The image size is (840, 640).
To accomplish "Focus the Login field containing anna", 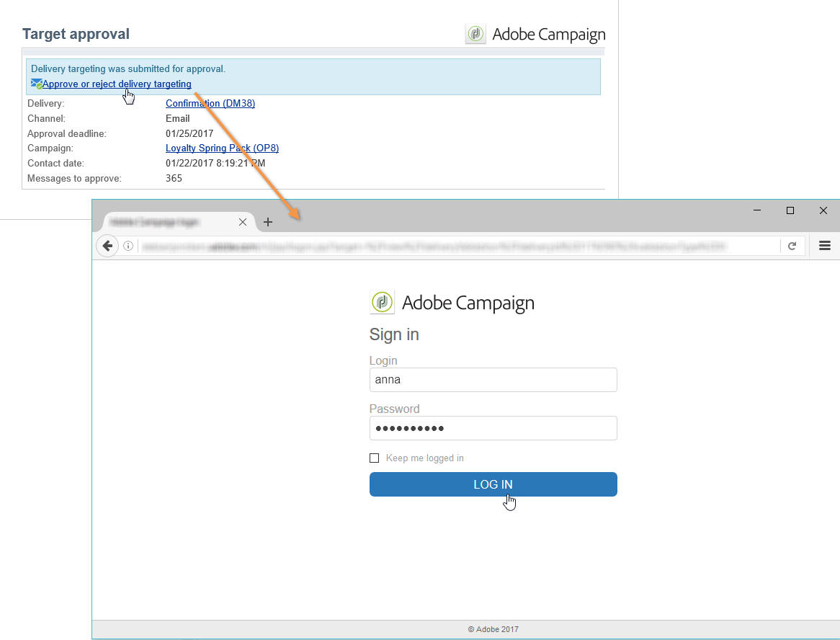I will pos(493,380).
